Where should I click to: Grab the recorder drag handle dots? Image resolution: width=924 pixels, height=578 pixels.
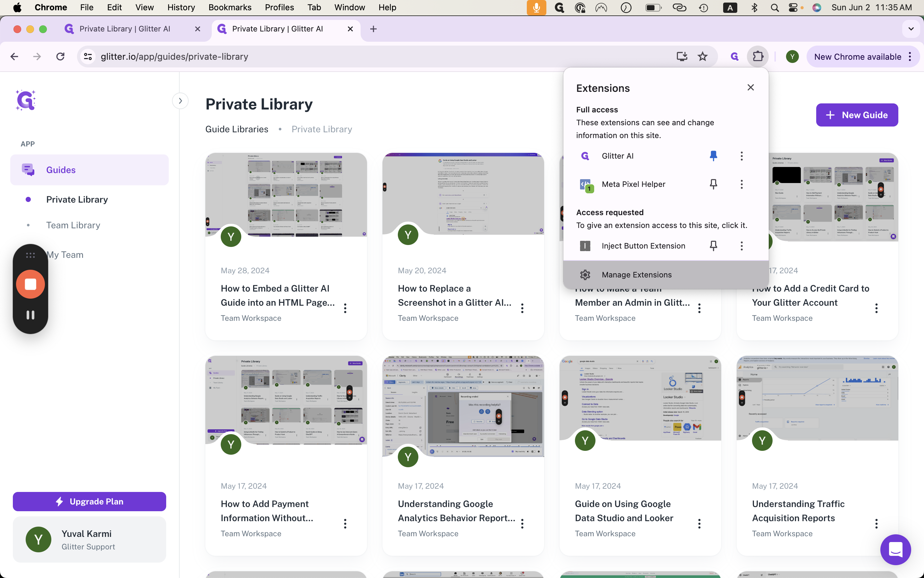click(x=30, y=255)
